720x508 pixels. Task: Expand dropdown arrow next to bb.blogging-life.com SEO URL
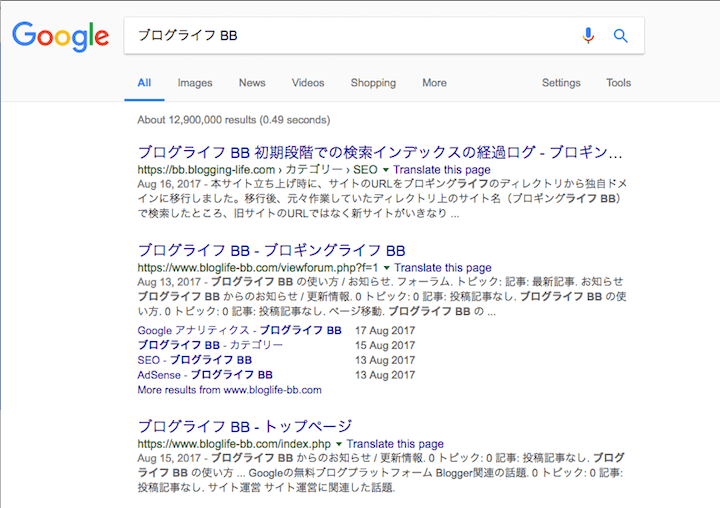(x=386, y=170)
